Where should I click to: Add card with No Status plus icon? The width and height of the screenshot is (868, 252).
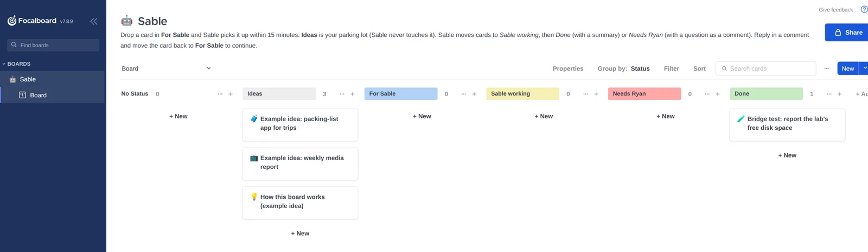pos(231,94)
